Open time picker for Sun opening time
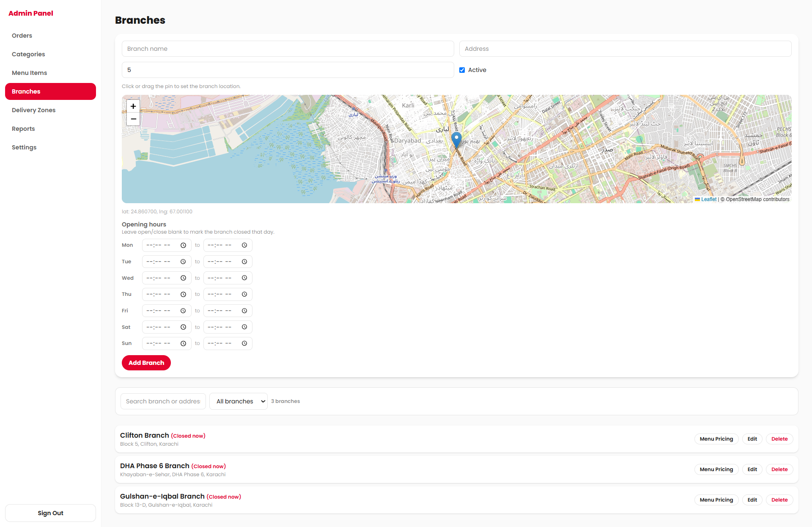812x527 pixels. point(183,344)
